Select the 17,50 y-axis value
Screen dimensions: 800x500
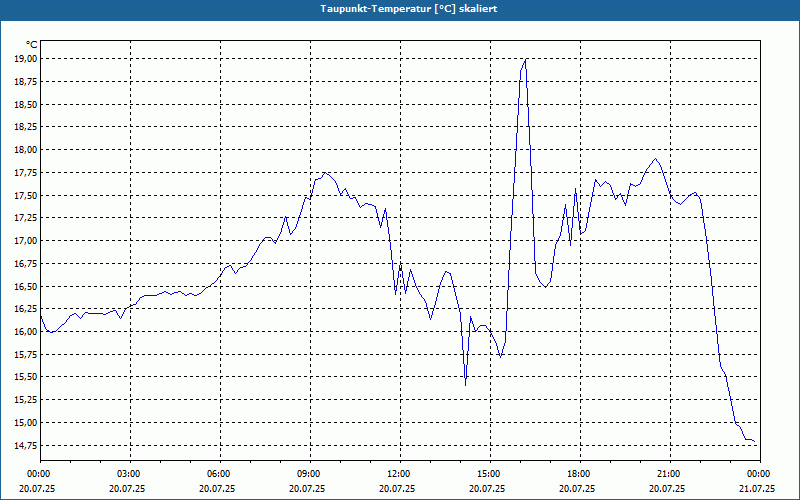point(27,195)
